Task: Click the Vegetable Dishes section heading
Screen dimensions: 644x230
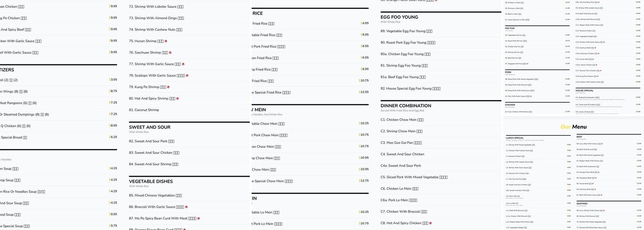Action: tap(151, 182)
